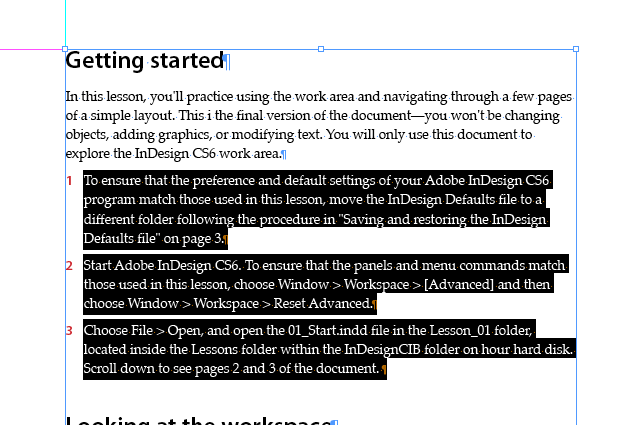Click the cyan vertical guide line

tap(65, 22)
